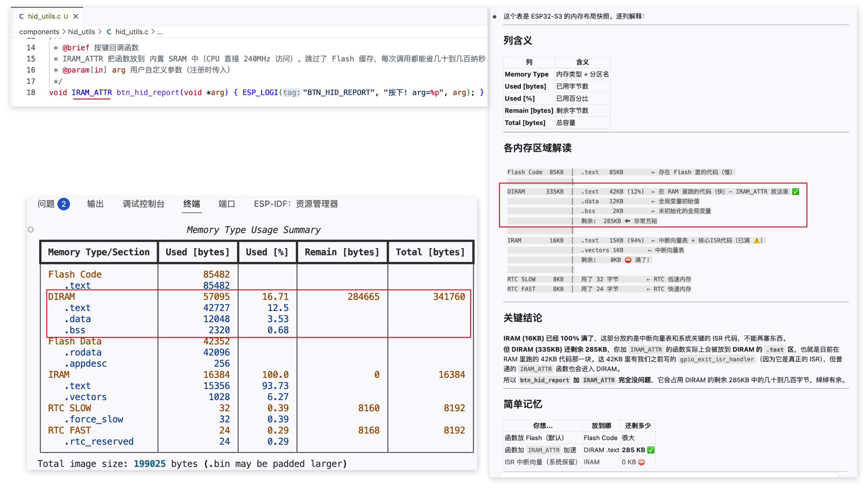Click the .rodata section label
Viewport: 868px width, 491px height.
tap(83, 352)
